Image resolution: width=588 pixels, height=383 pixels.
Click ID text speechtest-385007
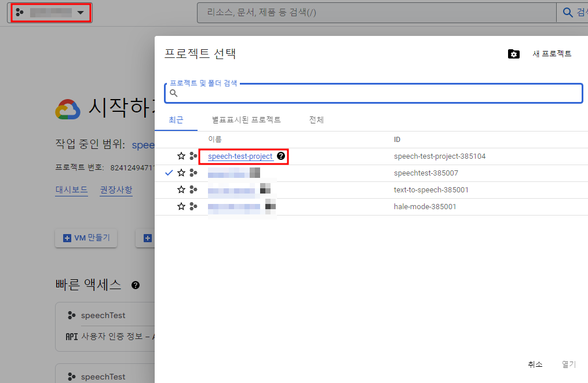click(426, 173)
